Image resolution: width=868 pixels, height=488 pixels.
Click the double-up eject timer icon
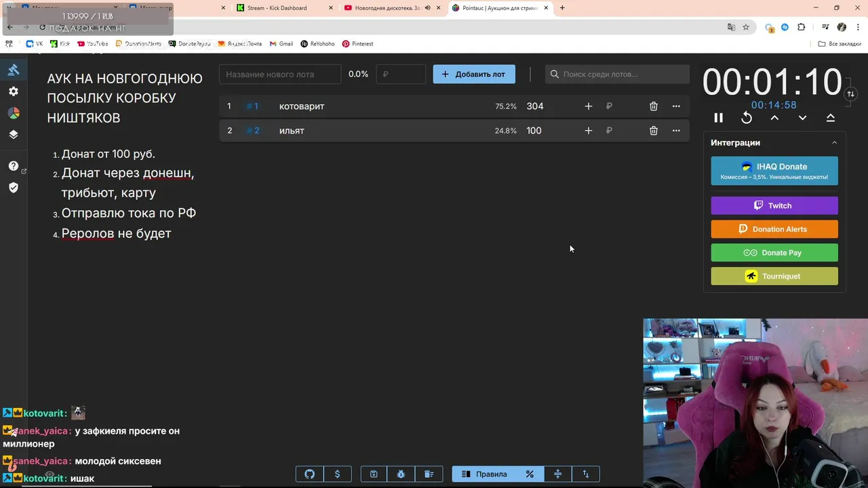pos(830,118)
